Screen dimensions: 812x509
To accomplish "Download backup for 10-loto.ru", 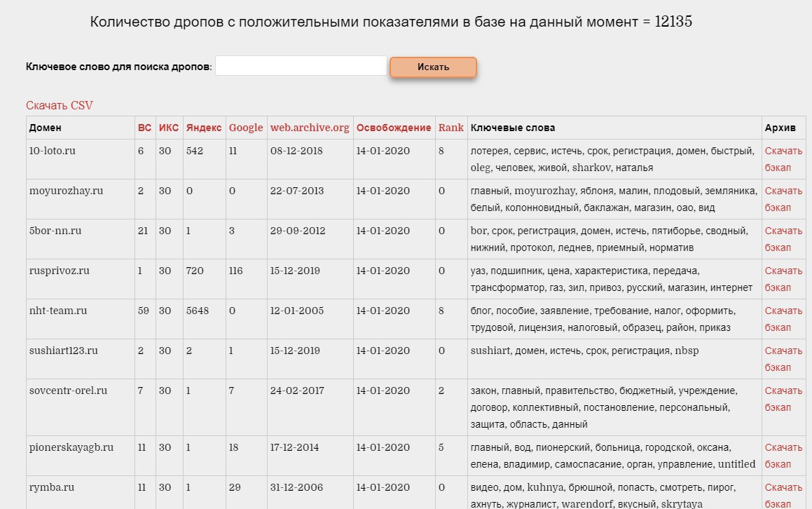I will click(x=783, y=159).
